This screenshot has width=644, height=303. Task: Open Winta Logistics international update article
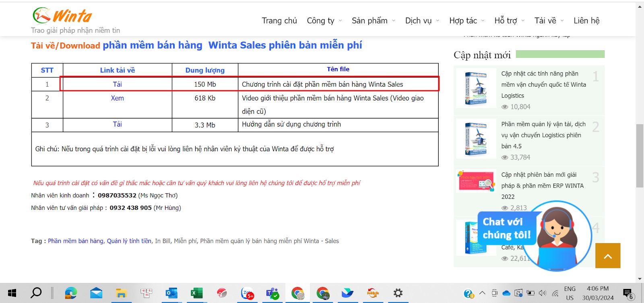coord(543,84)
